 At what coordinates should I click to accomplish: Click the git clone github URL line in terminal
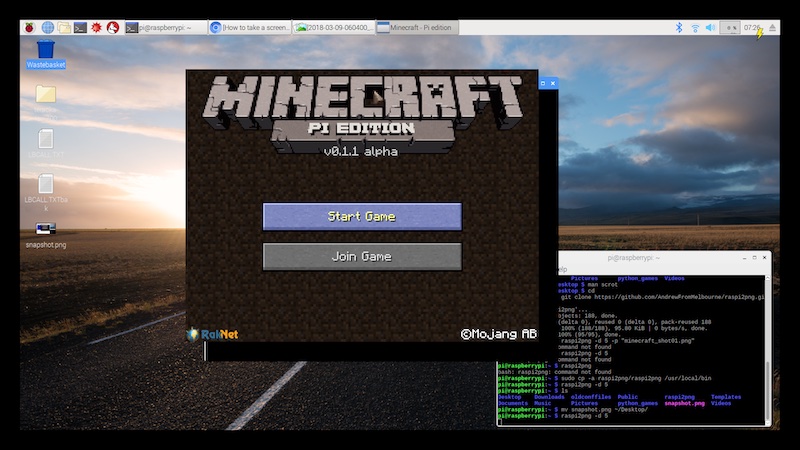[x=662, y=297]
